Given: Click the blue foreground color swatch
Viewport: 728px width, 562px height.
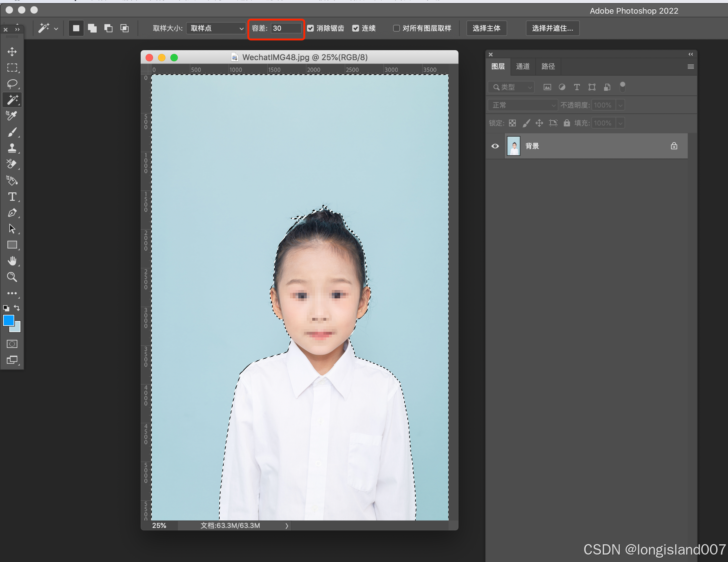Looking at the screenshot, I should 8,320.
